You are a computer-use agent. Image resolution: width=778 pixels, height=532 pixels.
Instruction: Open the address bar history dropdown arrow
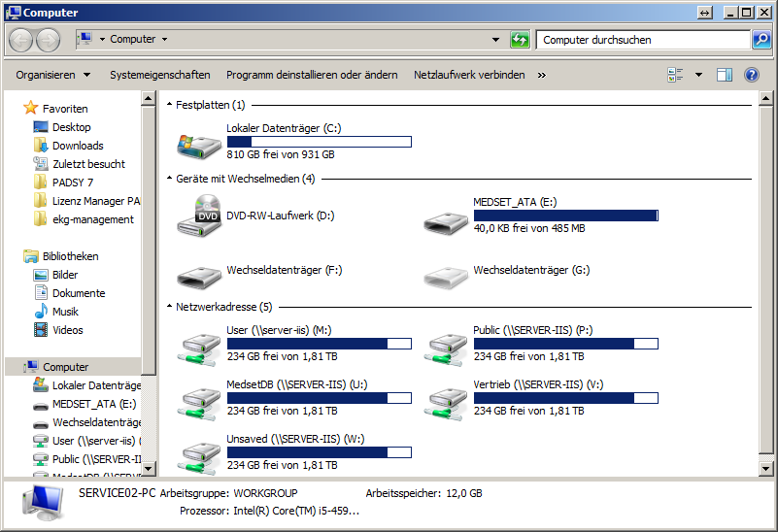click(x=497, y=40)
